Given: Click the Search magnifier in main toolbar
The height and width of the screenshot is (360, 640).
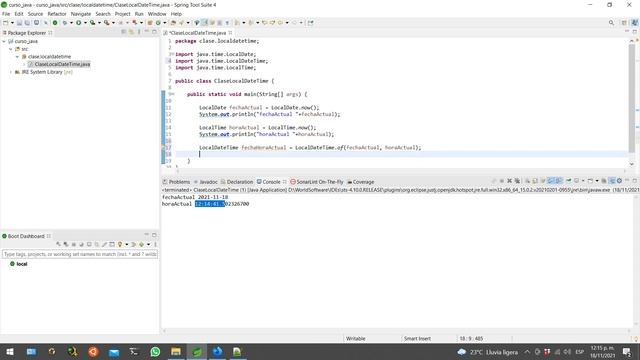Looking at the screenshot, I should [611, 23].
